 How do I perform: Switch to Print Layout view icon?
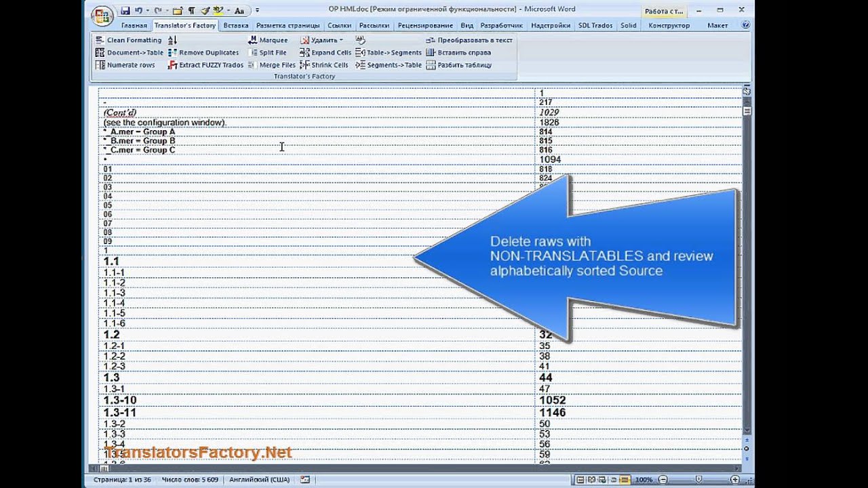click(580, 479)
